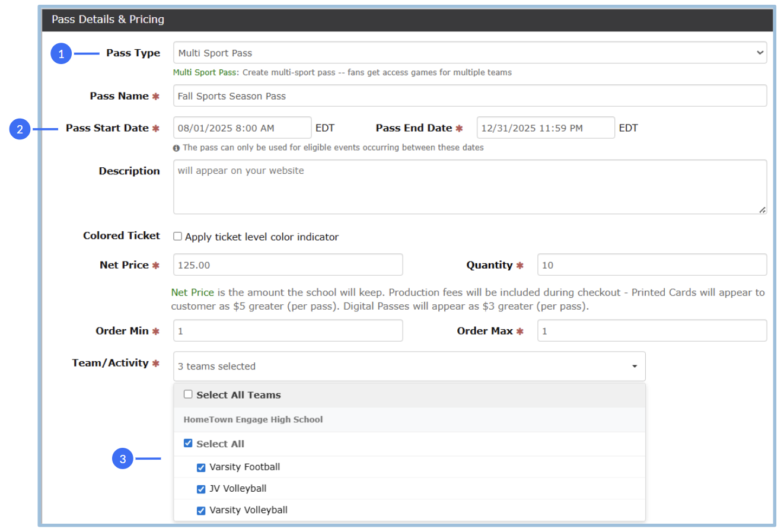
Task: Open the Pass Type dropdown
Action: (x=469, y=53)
